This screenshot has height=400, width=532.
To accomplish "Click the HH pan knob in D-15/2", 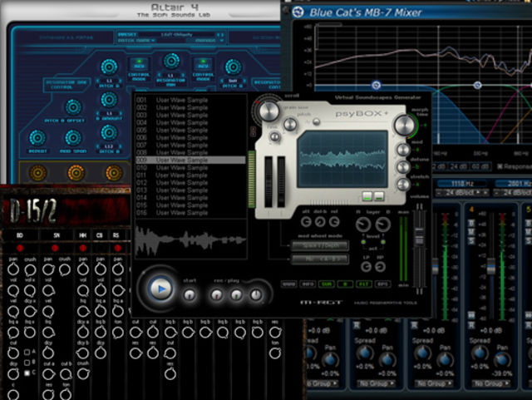I will pyautogui.click(x=83, y=269).
